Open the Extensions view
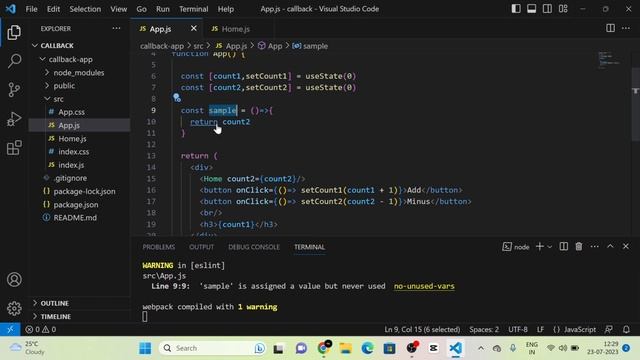This screenshot has width=640, height=360. pyautogui.click(x=14, y=147)
